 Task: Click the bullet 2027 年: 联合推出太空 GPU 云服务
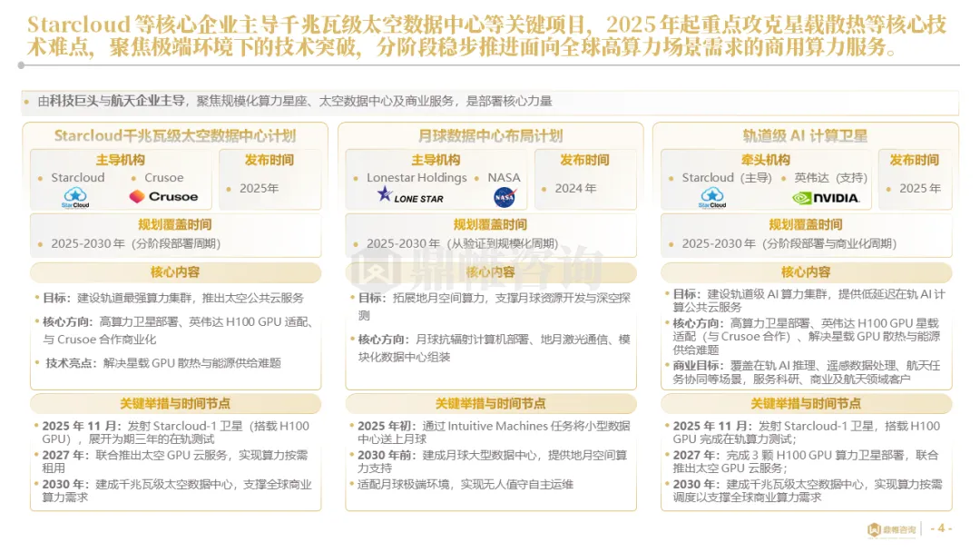[x=175, y=461]
